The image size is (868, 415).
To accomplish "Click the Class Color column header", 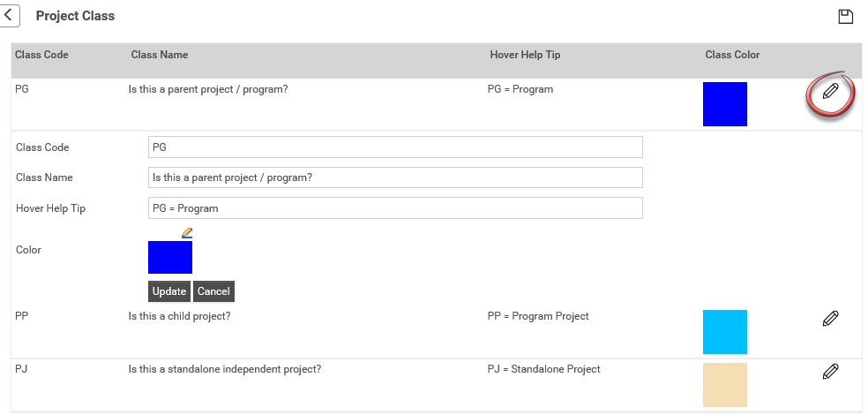I will point(732,55).
